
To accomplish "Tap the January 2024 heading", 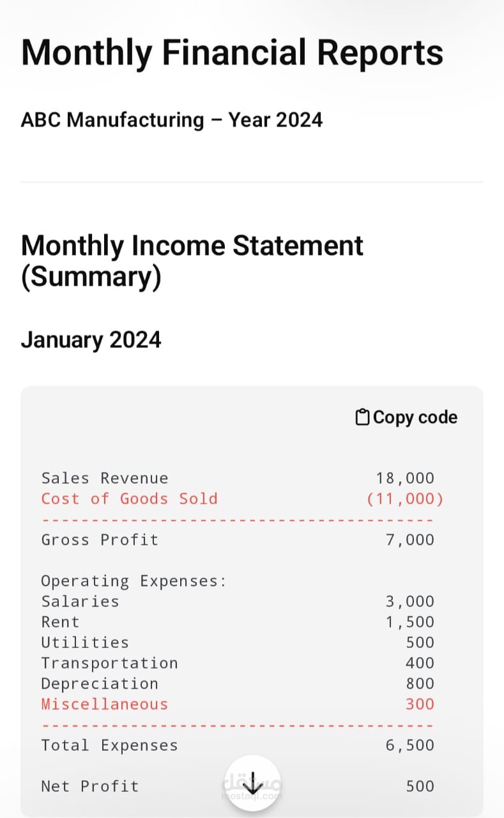I will click(91, 339).
